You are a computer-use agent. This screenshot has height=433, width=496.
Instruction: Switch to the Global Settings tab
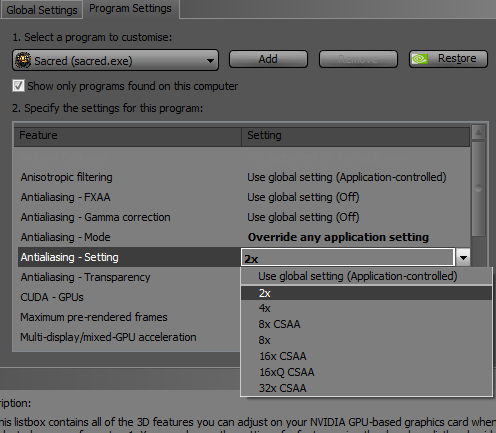[x=42, y=10]
